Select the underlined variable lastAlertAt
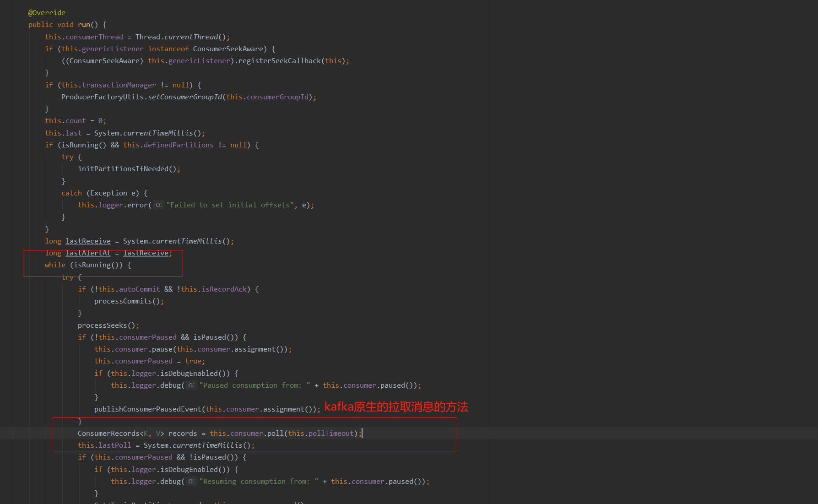Viewport: 818px width, 504px height. click(x=88, y=253)
